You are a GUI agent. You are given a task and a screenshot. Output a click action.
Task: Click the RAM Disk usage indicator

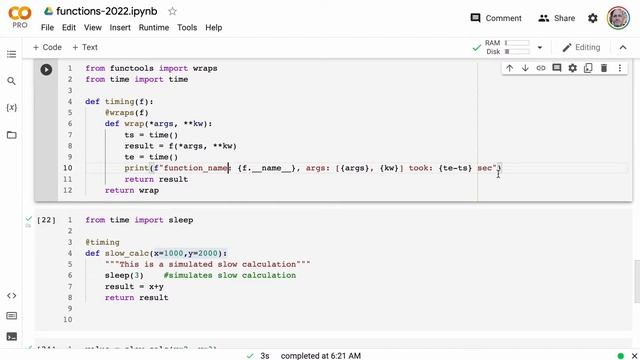click(x=501, y=47)
